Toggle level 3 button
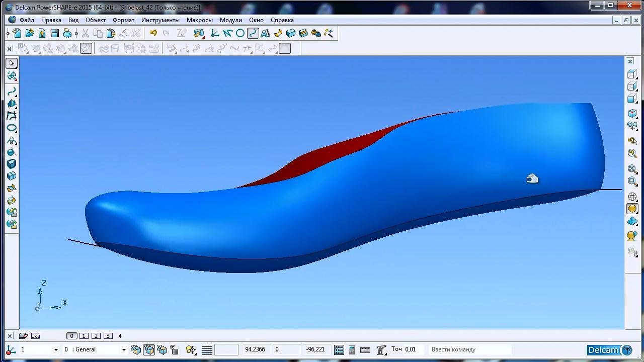 (108, 336)
